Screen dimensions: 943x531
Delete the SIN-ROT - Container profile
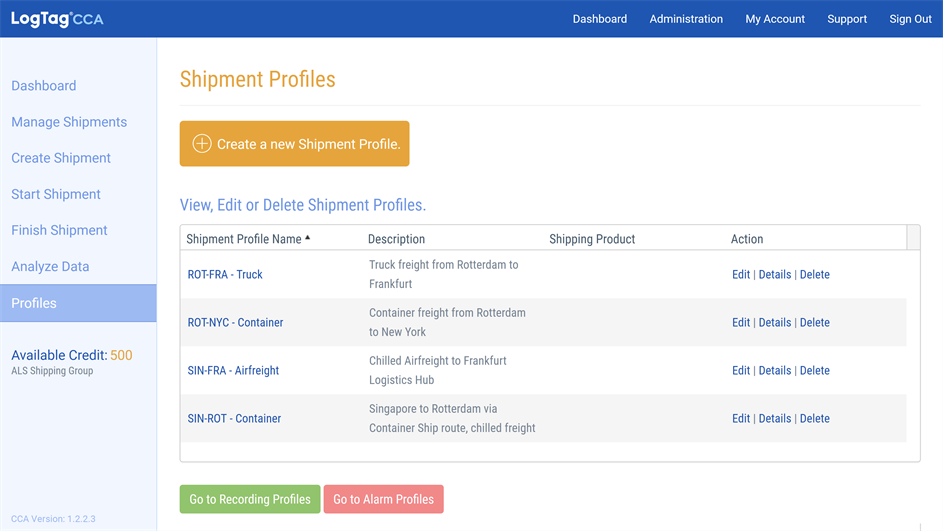point(814,419)
